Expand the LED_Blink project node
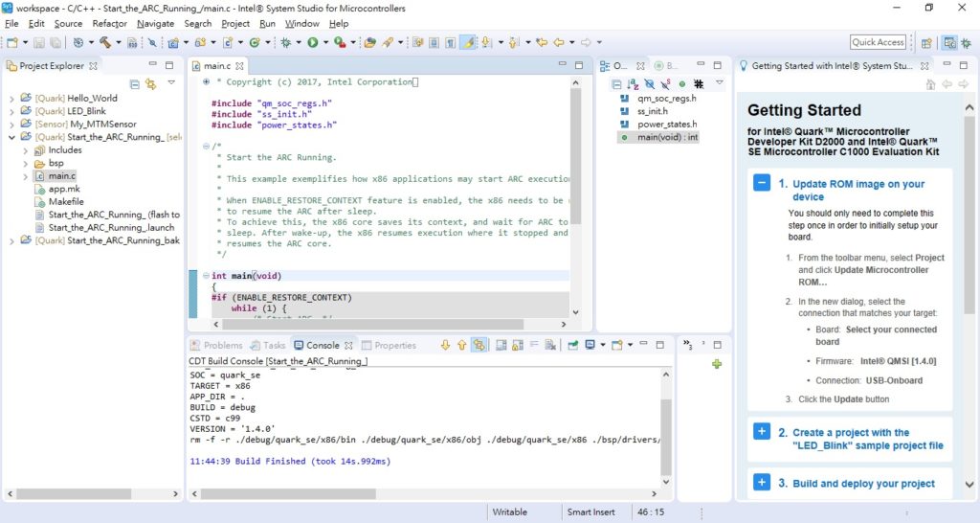The width and height of the screenshot is (980, 523). click(11, 111)
